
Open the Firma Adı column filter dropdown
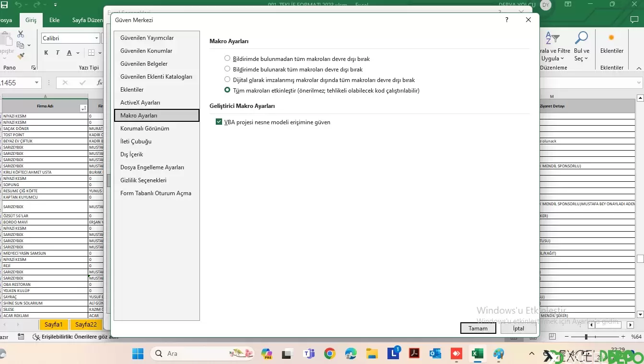click(83, 108)
